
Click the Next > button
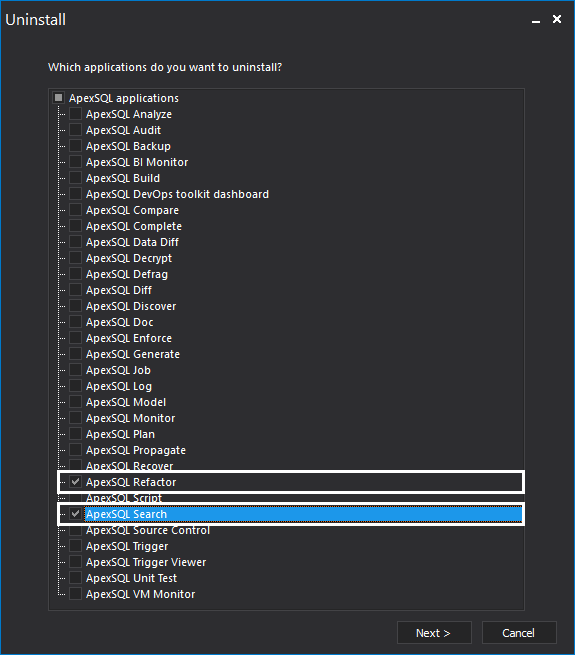(x=434, y=633)
